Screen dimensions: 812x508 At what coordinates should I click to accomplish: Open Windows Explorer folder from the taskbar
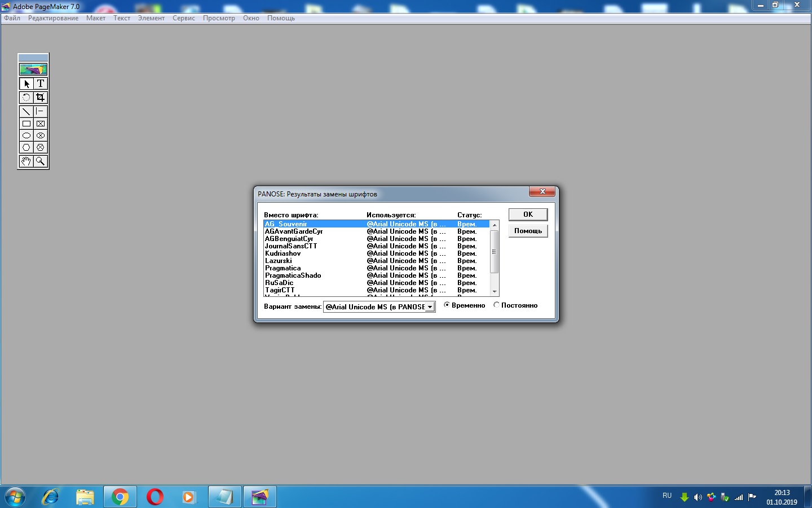pos(85,497)
